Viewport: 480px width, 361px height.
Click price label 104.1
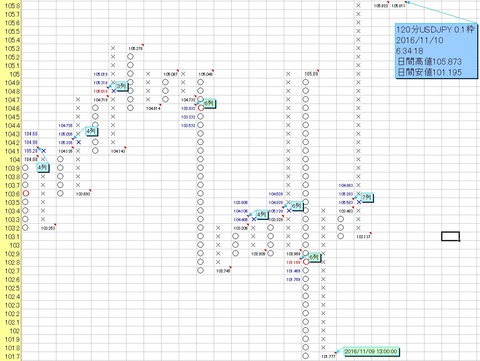[12, 151]
